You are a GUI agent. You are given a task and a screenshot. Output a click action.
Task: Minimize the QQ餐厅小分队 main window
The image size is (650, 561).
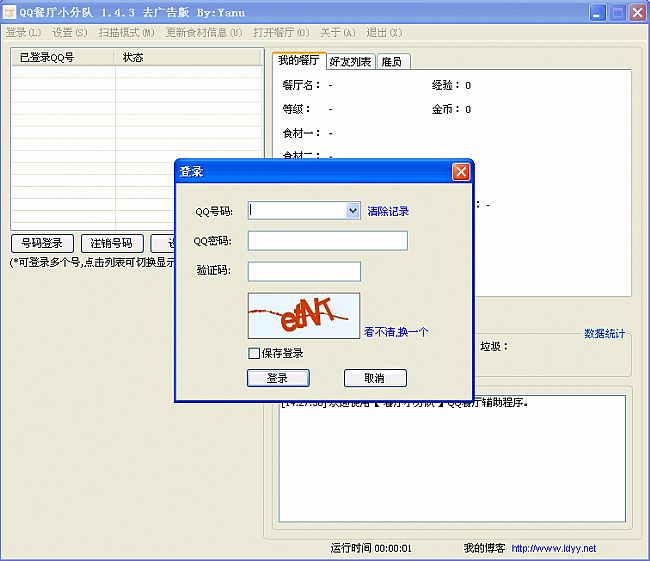click(597, 12)
